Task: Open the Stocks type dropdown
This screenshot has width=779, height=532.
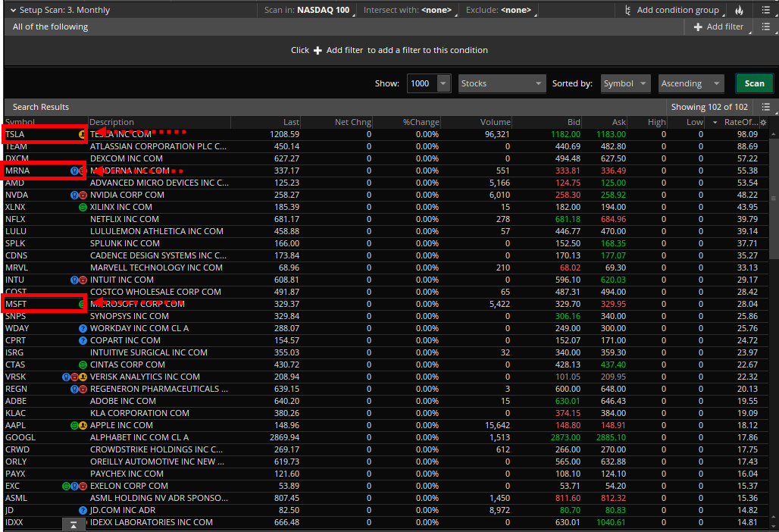Action: [538, 83]
